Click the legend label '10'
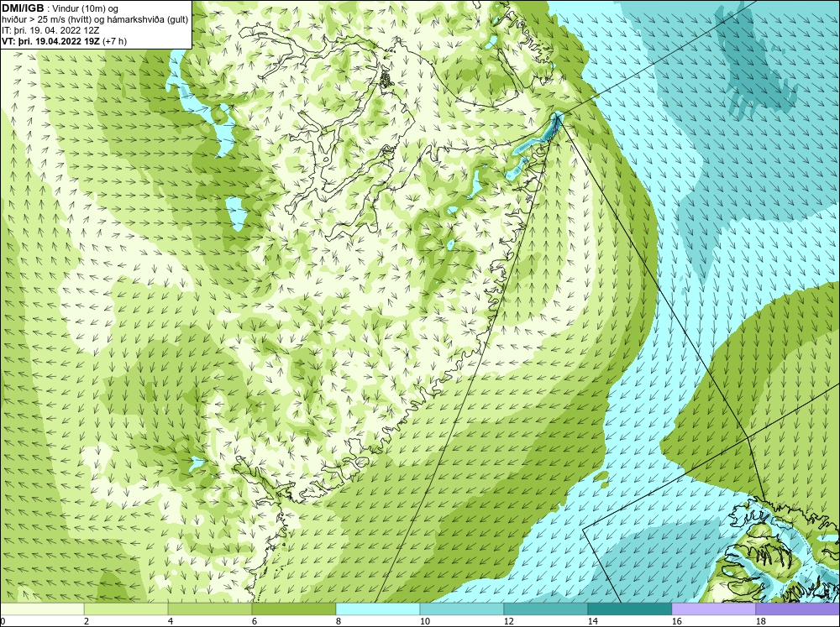Image resolution: width=840 pixels, height=627 pixels. click(425, 621)
